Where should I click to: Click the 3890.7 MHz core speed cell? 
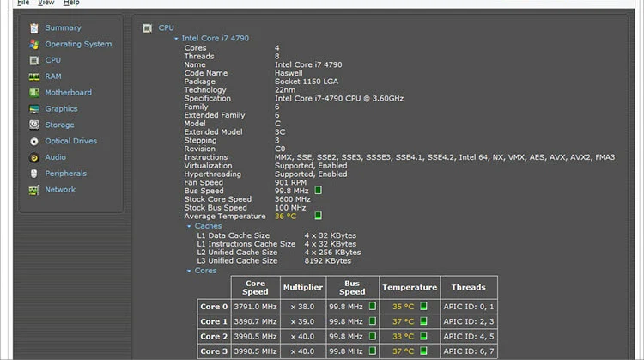pyautogui.click(x=255, y=321)
